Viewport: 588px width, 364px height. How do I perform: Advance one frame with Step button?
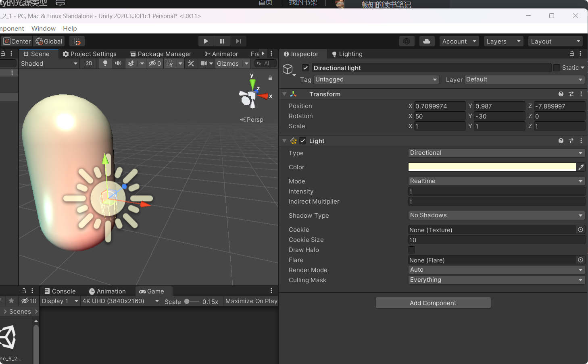(238, 41)
